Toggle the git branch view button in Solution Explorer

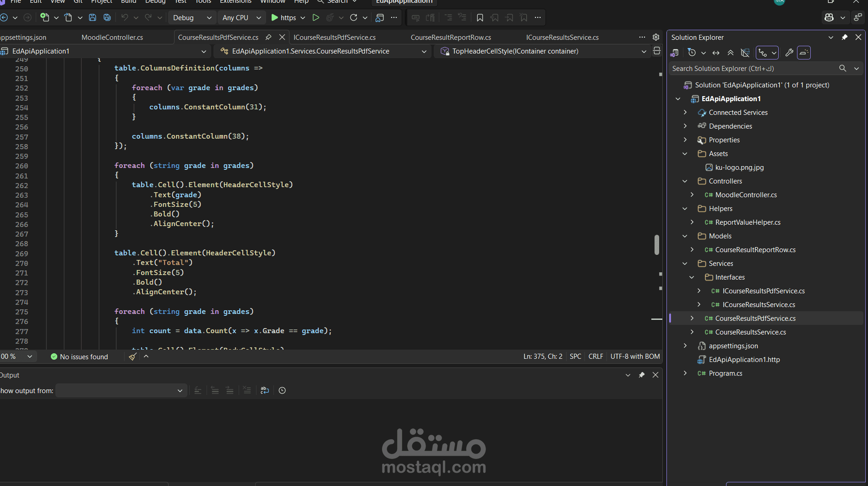[763, 53]
